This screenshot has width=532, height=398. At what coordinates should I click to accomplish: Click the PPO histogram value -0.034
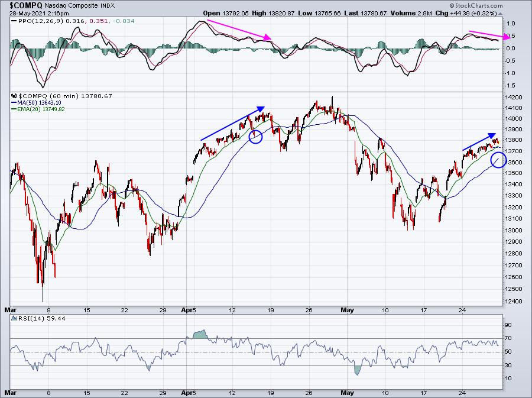(x=124, y=21)
